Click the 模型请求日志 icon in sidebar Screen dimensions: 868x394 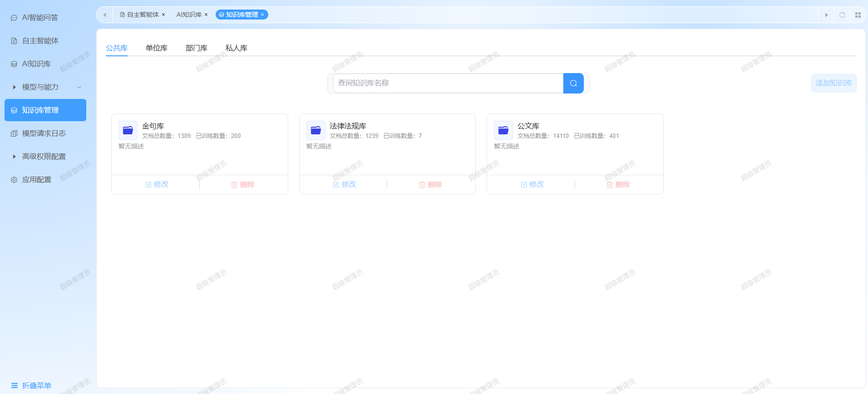[14, 133]
